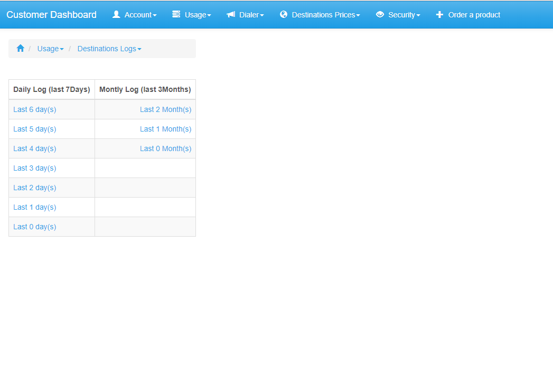Click the Security eye icon
The width and height of the screenshot is (553, 392).
pos(380,14)
